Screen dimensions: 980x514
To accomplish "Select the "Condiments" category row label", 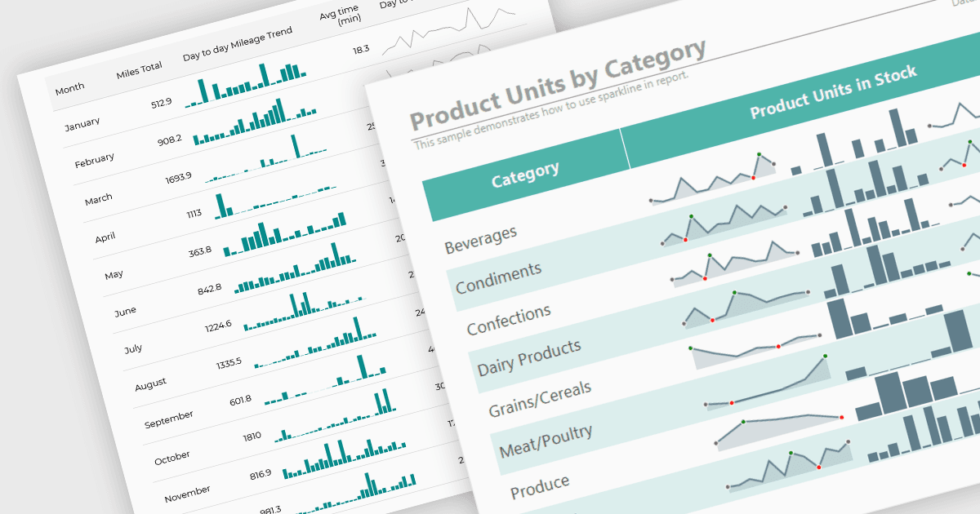I will point(498,278).
